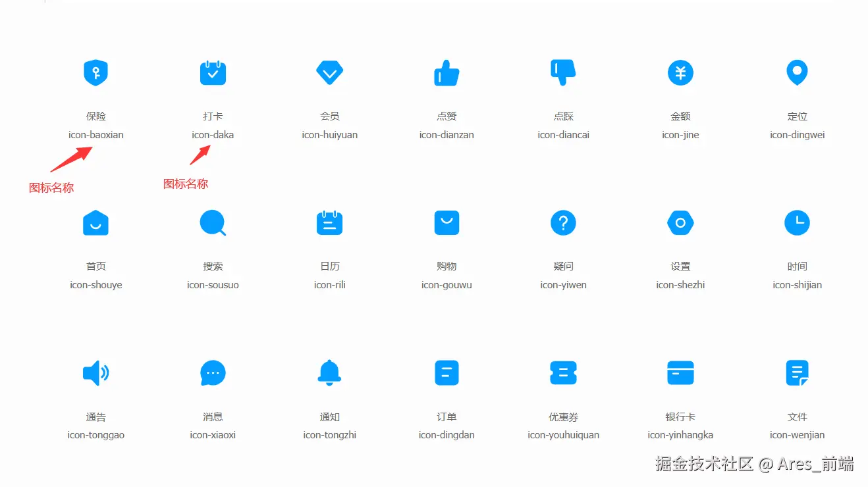Click the text icon-yinhangka
The height and width of the screenshot is (487, 868).
pos(680,435)
